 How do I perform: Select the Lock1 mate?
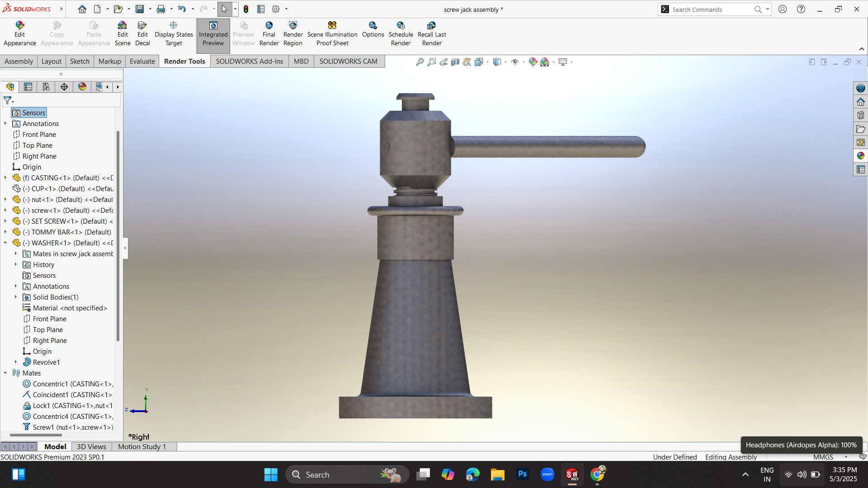click(68, 405)
